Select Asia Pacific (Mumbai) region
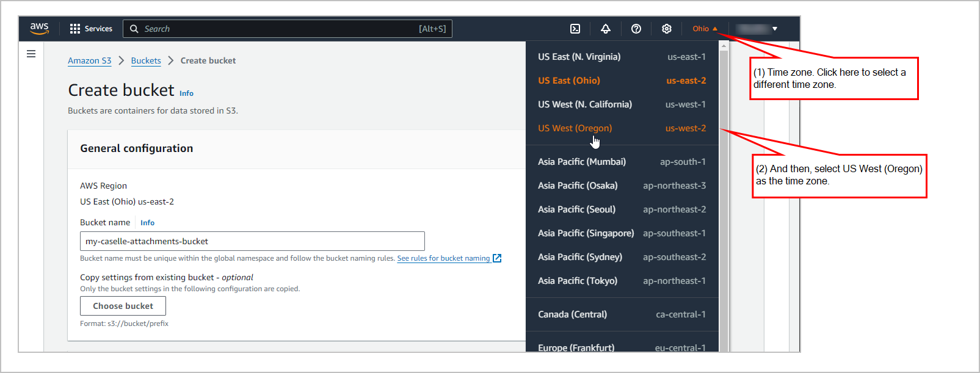The width and height of the screenshot is (980, 373). point(622,162)
